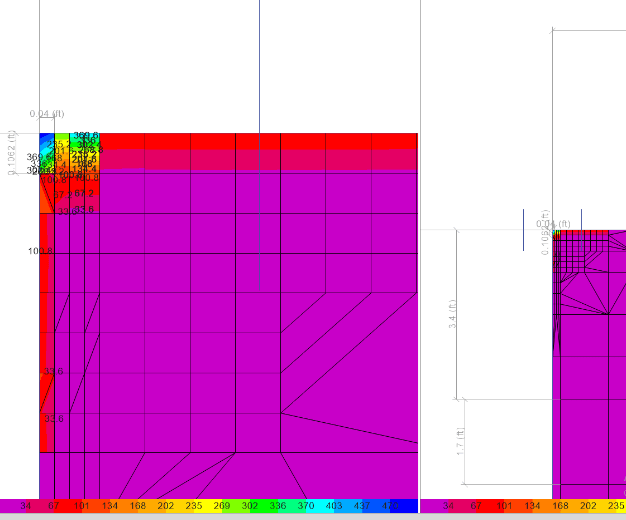
Task: Click the 67 legend value in right panel
Action: (x=476, y=506)
